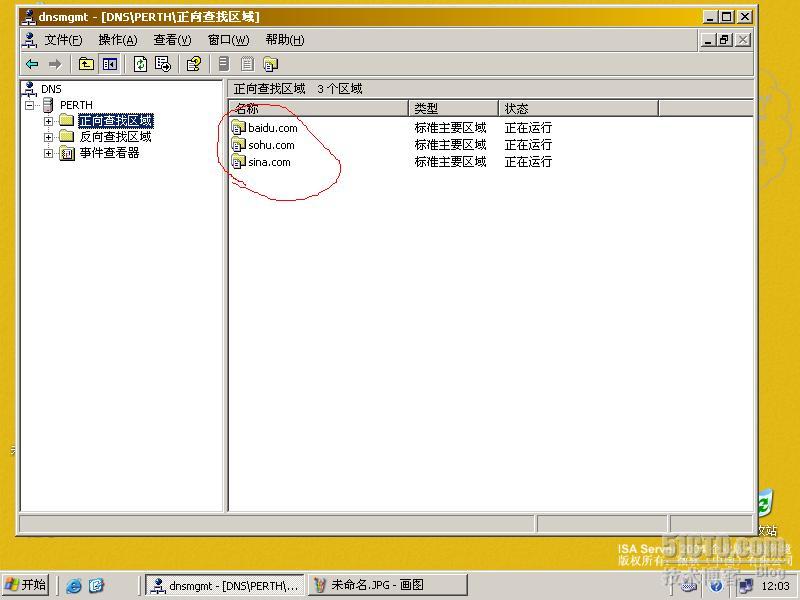Sort by the 状态 column header

(x=578, y=108)
